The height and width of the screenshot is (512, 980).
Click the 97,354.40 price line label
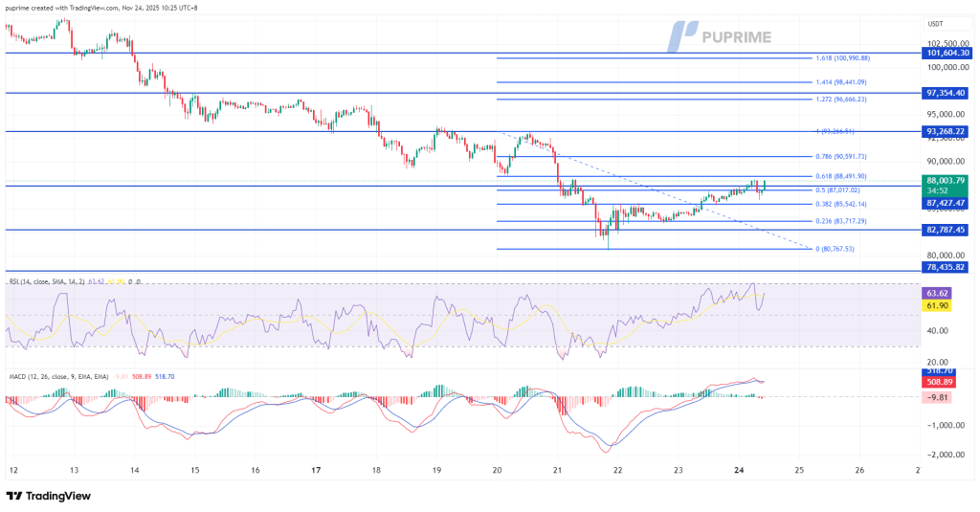coord(946,93)
